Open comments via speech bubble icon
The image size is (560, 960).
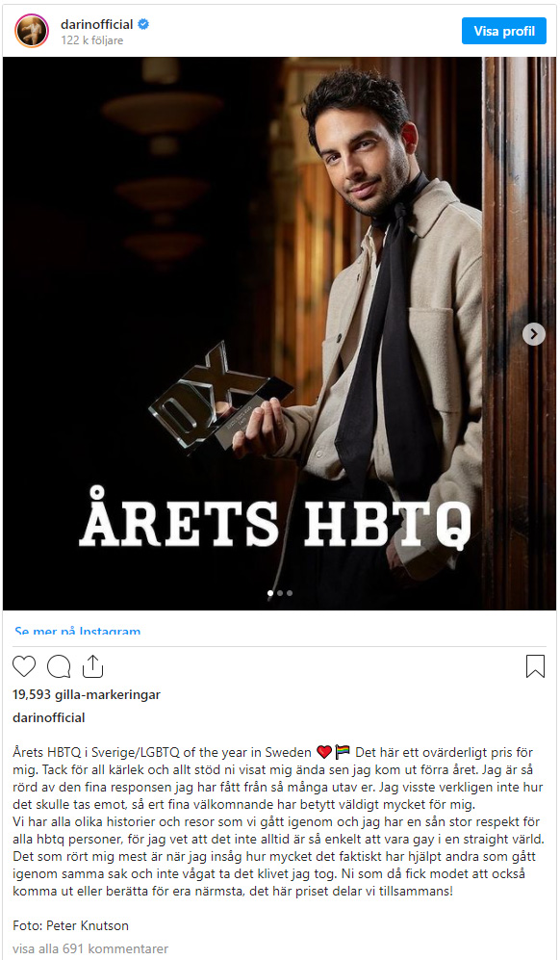(59, 666)
